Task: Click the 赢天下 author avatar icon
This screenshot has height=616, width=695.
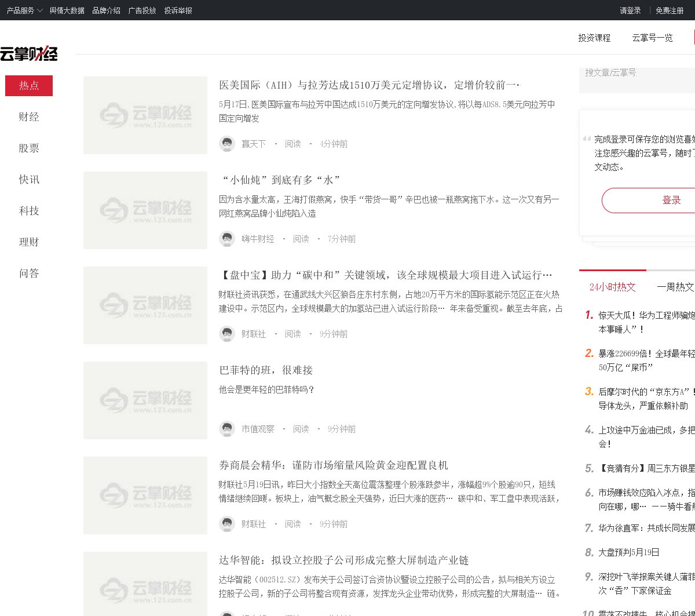Action: point(226,144)
